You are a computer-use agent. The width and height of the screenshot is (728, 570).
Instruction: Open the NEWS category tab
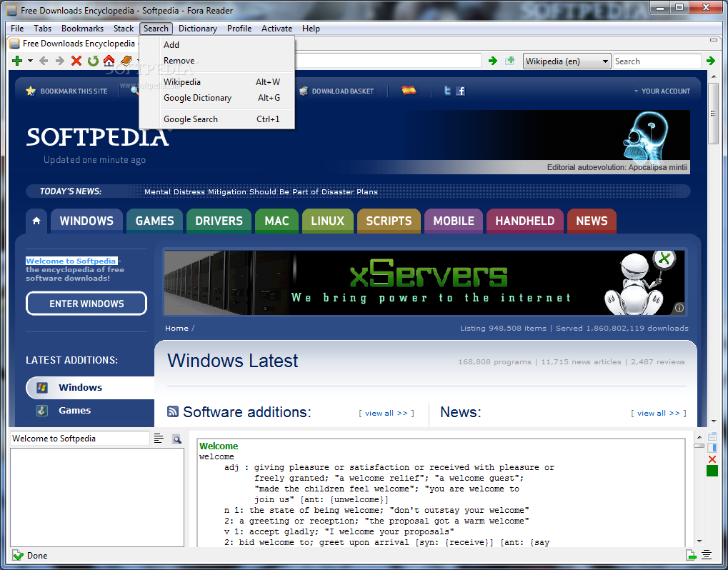point(592,221)
